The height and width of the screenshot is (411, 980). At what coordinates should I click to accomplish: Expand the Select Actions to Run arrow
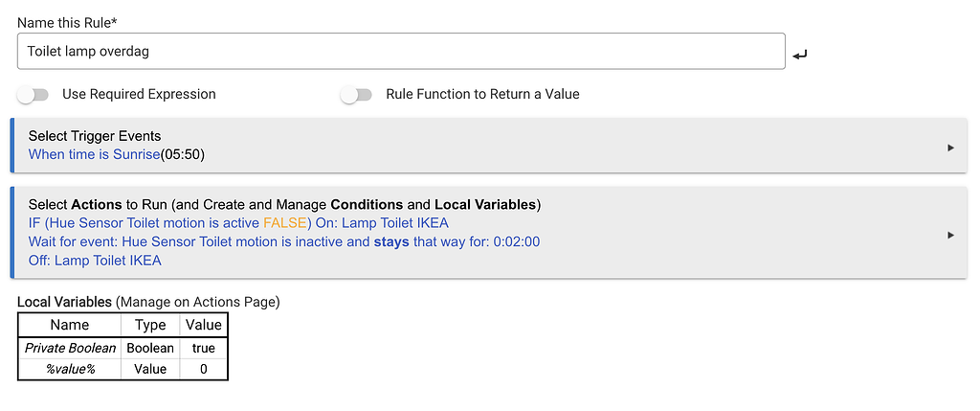[x=950, y=235]
